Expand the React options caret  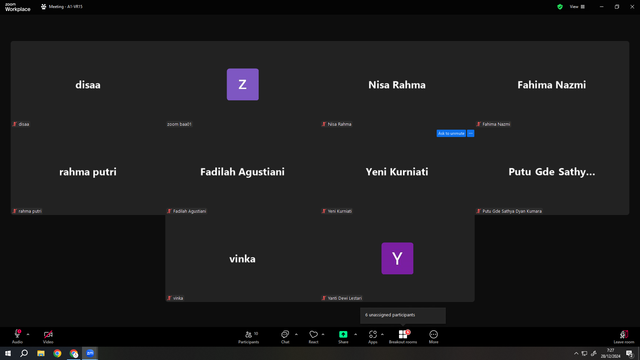pyautogui.click(x=323, y=335)
